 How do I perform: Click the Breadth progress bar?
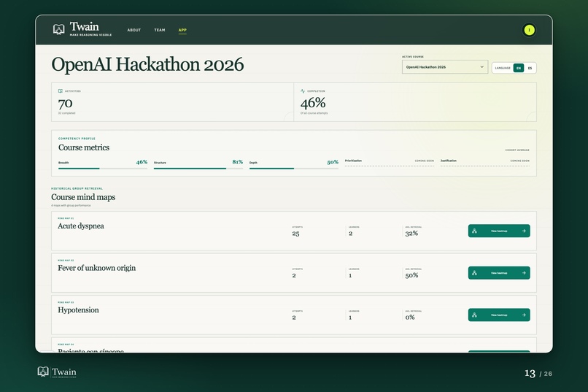pos(103,169)
